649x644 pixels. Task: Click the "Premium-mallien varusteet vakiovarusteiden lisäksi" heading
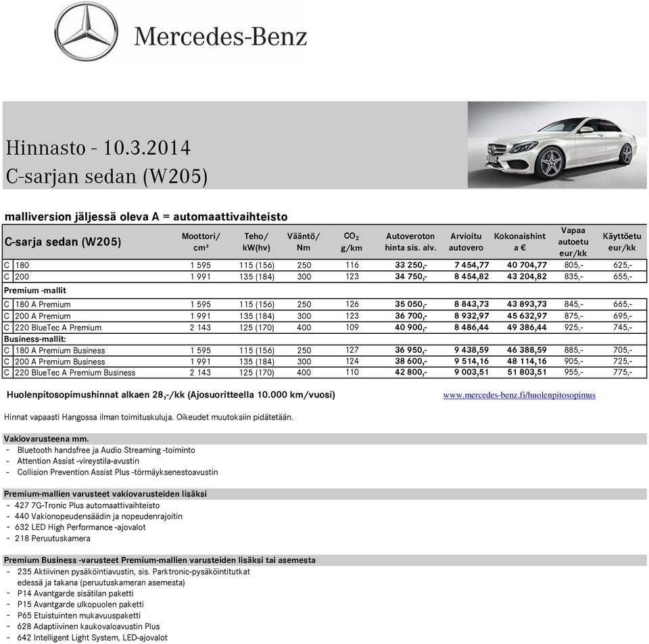(105, 494)
